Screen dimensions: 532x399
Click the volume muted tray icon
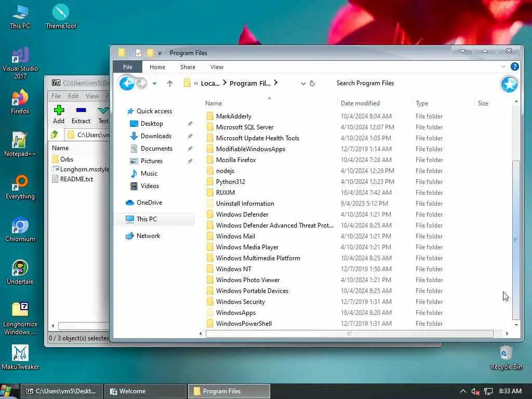pyautogui.click(x=475, y=391)
